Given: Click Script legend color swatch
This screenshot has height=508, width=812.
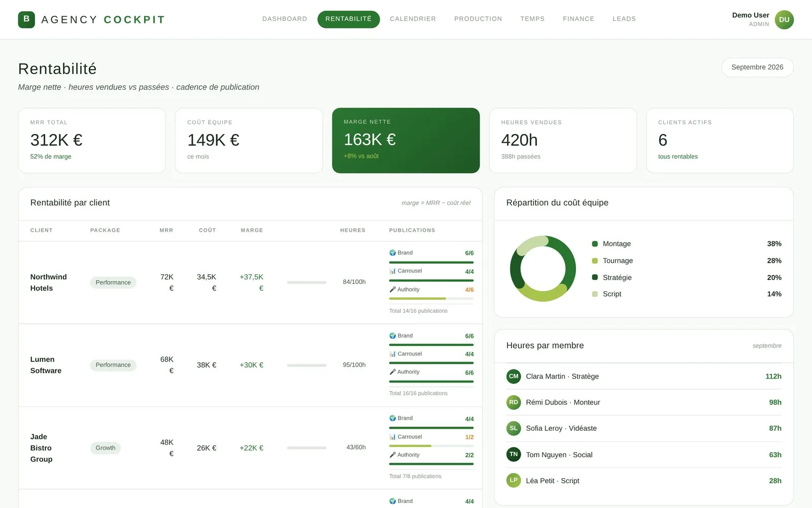Looking at the screenshot, I should coord(595,294).
